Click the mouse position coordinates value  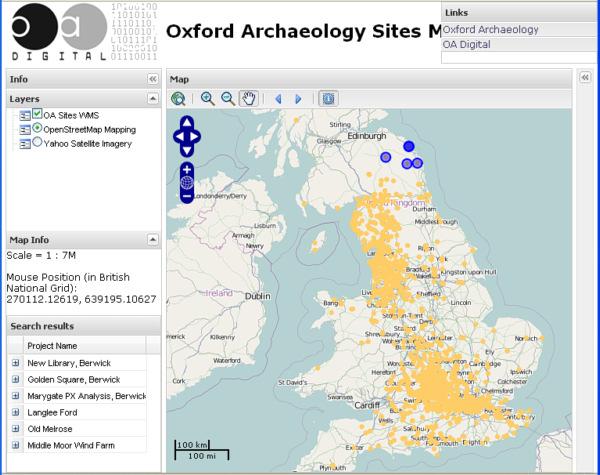tap(81, 299)
